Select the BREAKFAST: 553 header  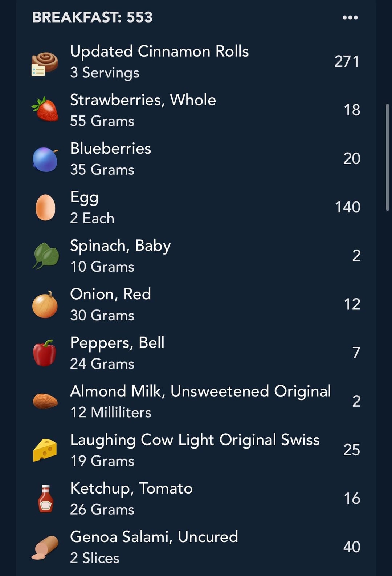tap(92, 17)
